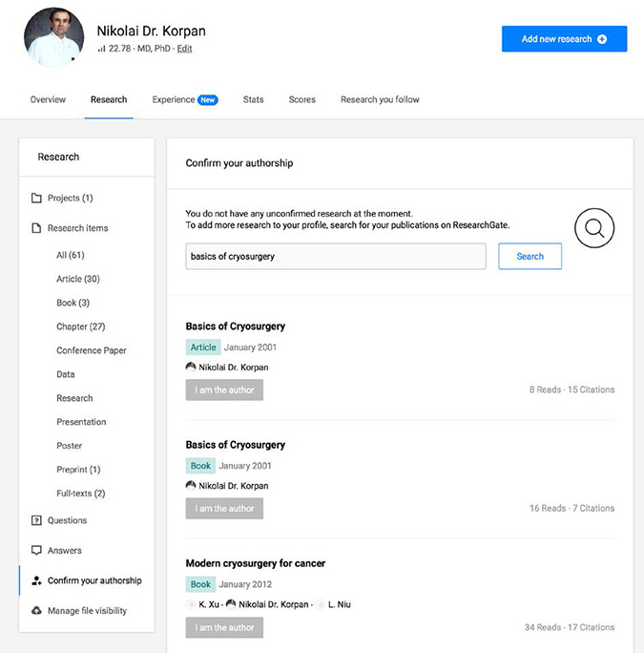Go to the Stats tab
The height and width of the screenshot is (653, 644).
point(253,99)
